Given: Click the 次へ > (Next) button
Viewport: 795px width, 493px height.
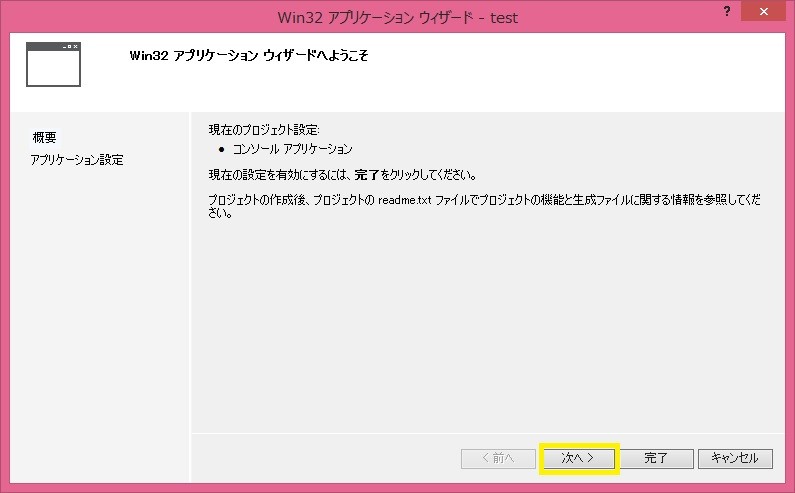Looking at the screenshot, I should pos(579,459).
